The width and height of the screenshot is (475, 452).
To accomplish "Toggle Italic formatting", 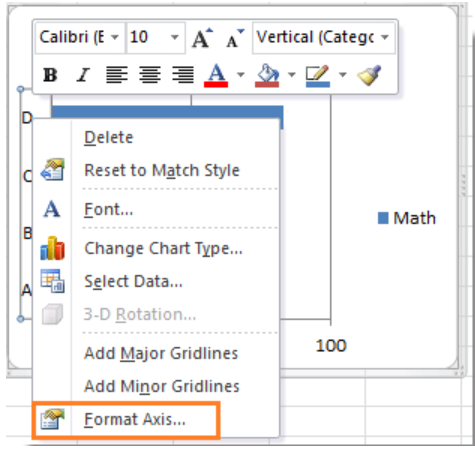I will pos(83,74).
